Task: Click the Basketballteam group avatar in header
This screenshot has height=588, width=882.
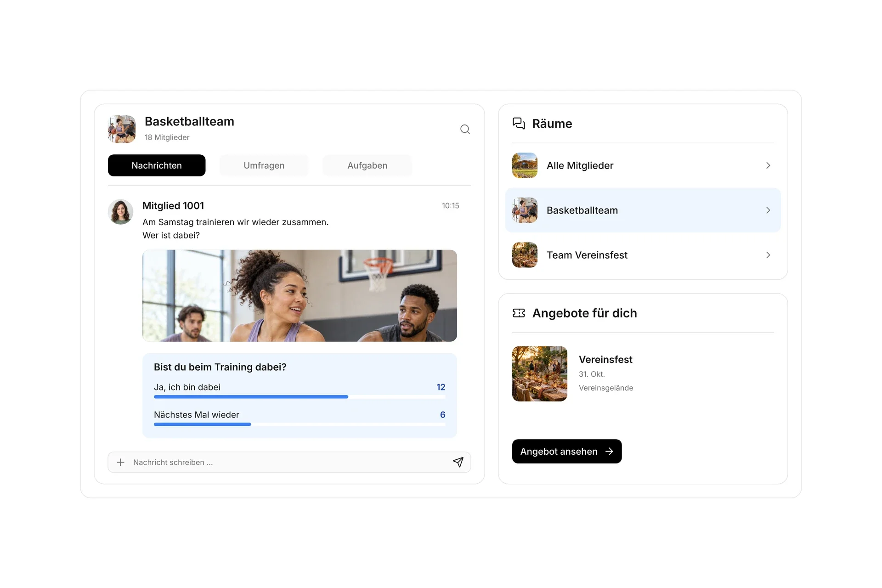Action: (x=122, y=129)
